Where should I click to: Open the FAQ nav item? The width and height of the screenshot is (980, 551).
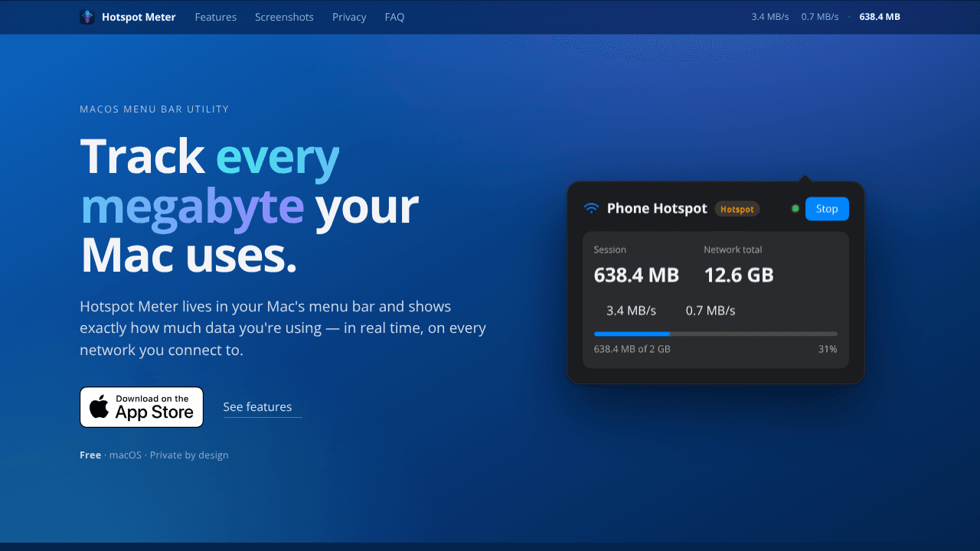pos(394,17)
